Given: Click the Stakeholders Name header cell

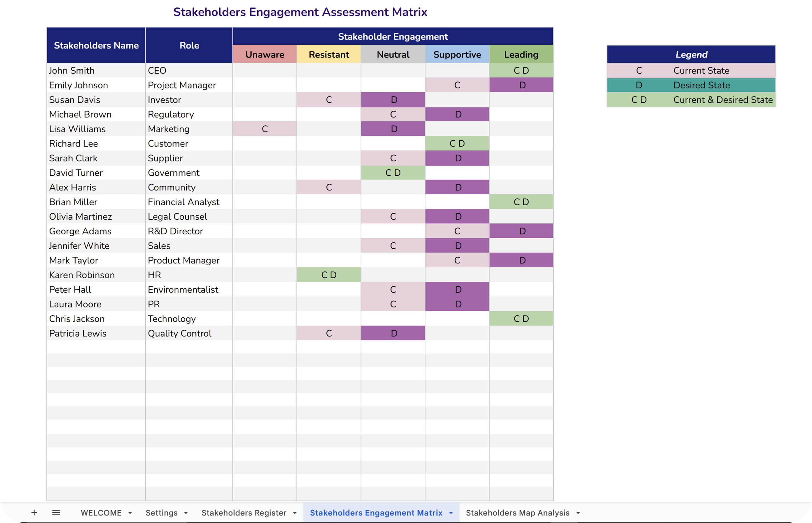Looking at the screenshot, I should pos(96,45).
